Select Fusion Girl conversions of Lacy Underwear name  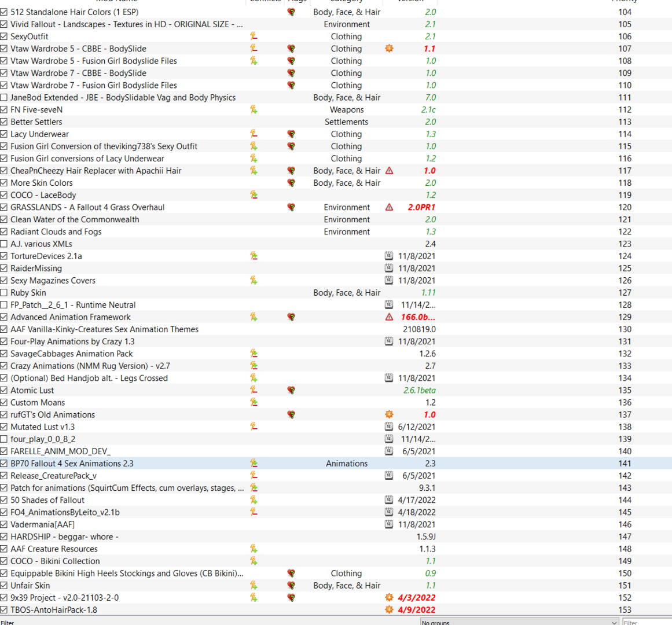(x=87, y=159)
